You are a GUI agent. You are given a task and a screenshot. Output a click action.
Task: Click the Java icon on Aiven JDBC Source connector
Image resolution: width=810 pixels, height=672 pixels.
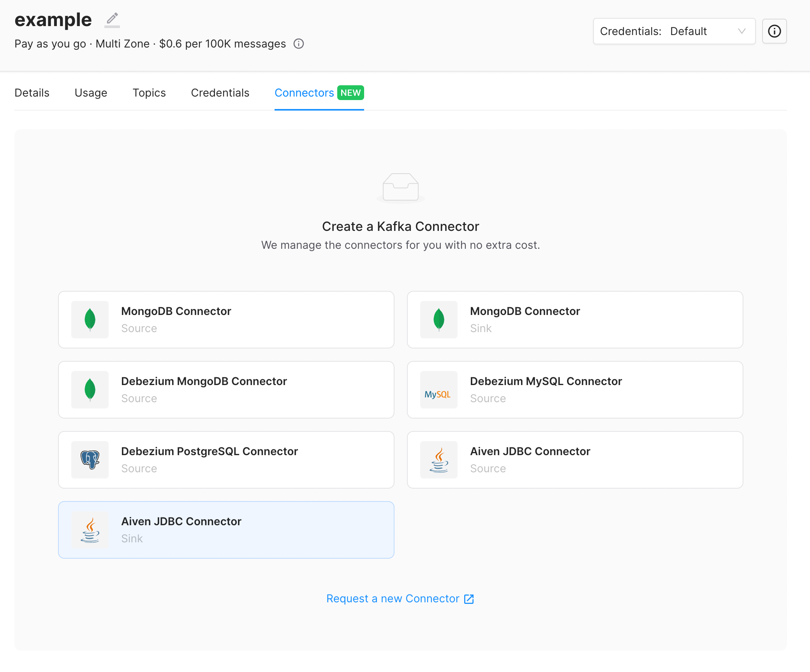438,460
